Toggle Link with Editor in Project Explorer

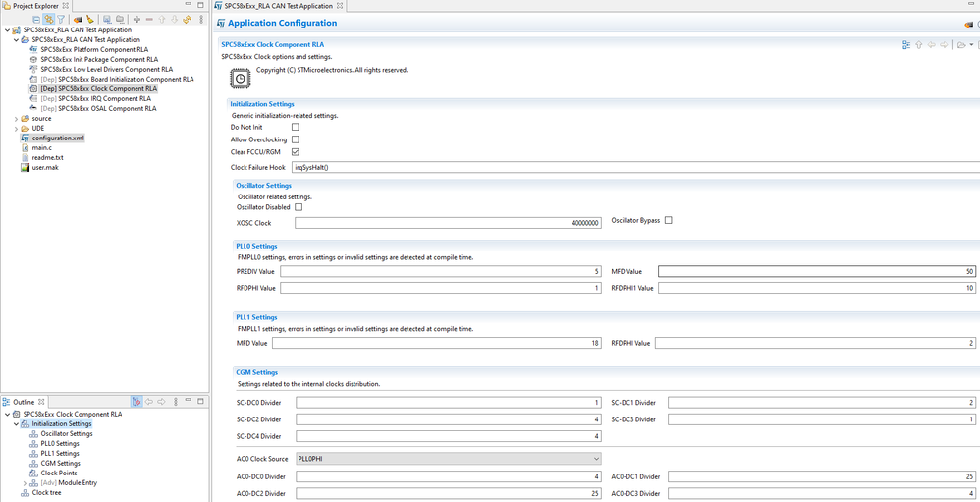[49, 20]
